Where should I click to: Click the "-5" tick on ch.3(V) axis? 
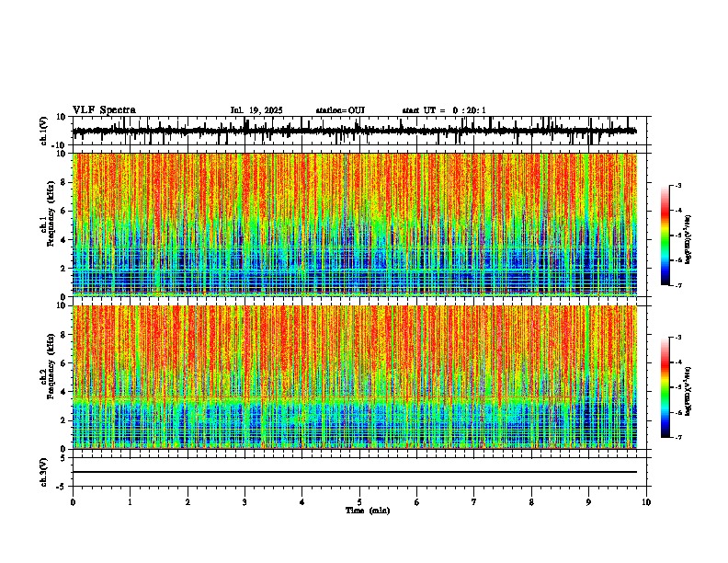(x=63, y=487)
